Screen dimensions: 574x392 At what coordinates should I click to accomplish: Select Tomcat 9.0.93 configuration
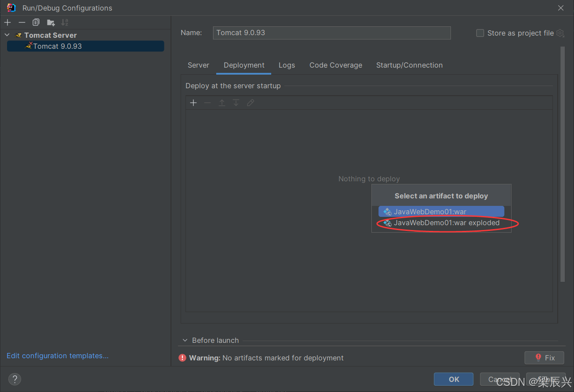pyautogui.click(x=85, y=46)
